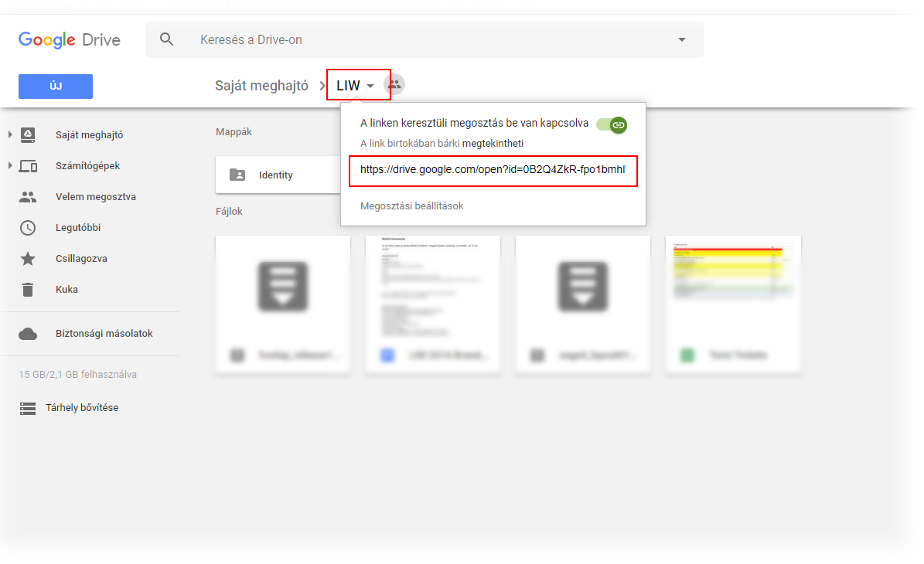Image resolution: width=924 pixels, height=564 pixels.
Task: Go to Saját meghajtó in breadcrumb
Action: tap(261, 86)
